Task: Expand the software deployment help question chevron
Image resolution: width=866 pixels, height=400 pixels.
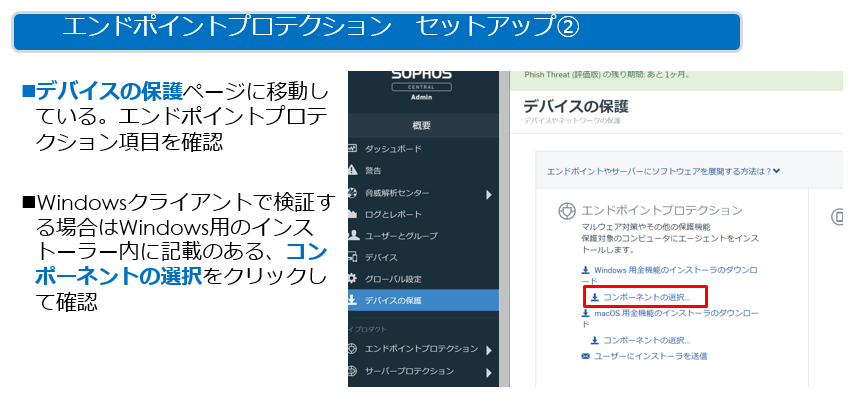Action: [x=776, y=171]
